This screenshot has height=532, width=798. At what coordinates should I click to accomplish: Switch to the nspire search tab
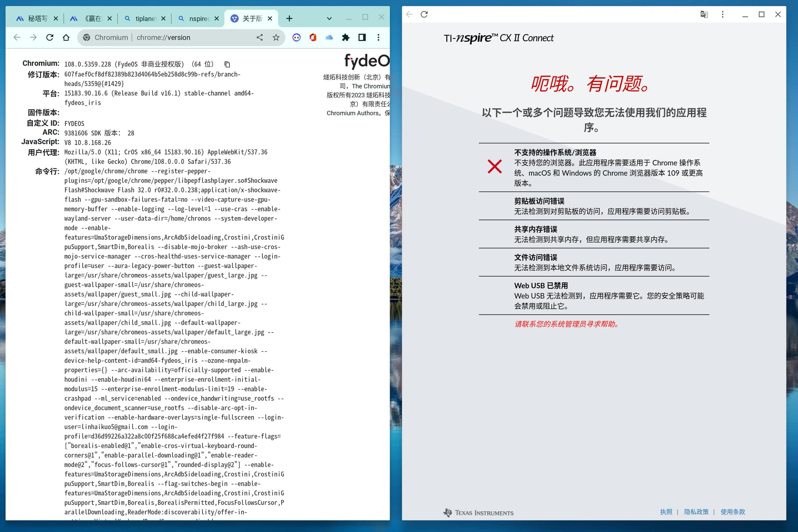(x=199, y=18)
